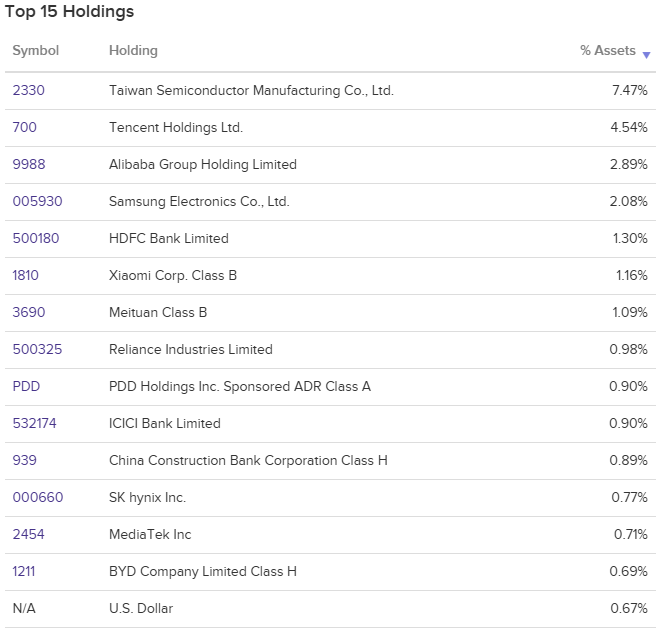The width and height of the screenshot is (661, 632).
Task: Click the N/A symbol cell
Action: click(24, 608)
